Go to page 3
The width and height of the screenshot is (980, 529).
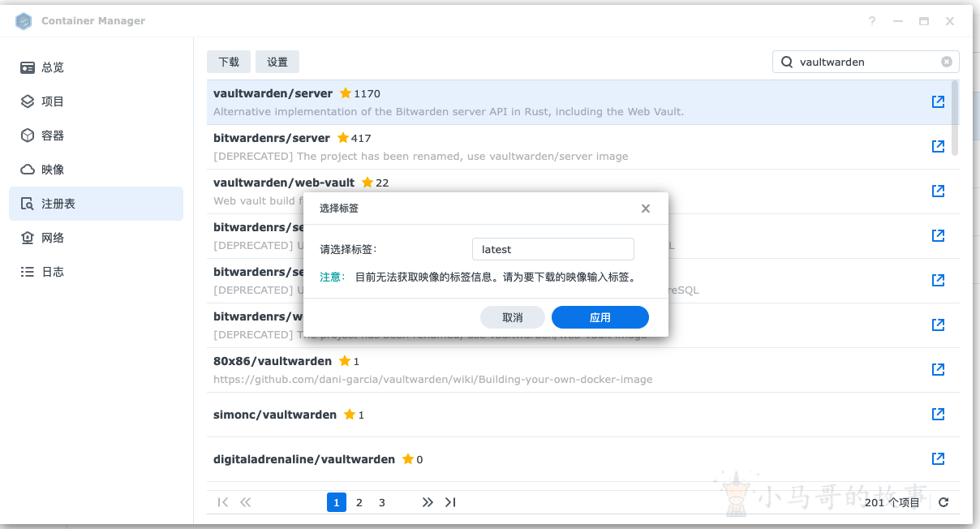coord(382,502)
